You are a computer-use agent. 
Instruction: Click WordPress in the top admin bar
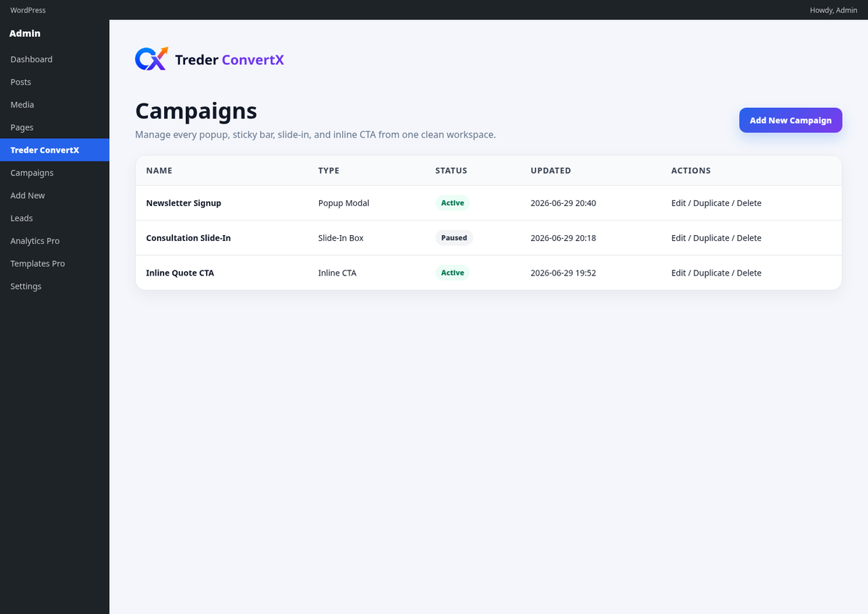point(28,10)
